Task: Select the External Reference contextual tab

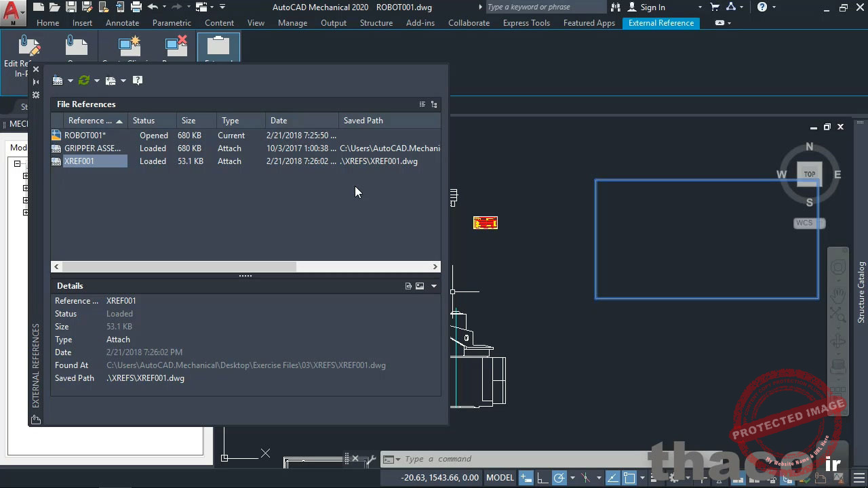Action: tap(661, 23)
